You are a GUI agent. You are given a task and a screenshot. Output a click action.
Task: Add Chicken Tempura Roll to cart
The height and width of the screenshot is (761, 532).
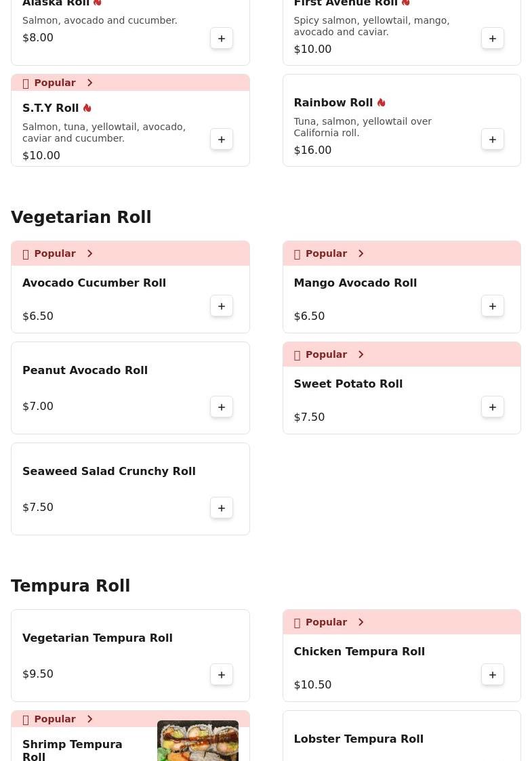click(493, 675)
